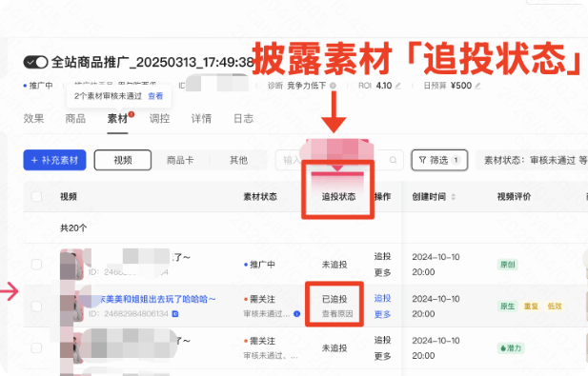Screen dimensions: 588x376
Task: Switch to the 调控 tab
Action: click(159, 119)
